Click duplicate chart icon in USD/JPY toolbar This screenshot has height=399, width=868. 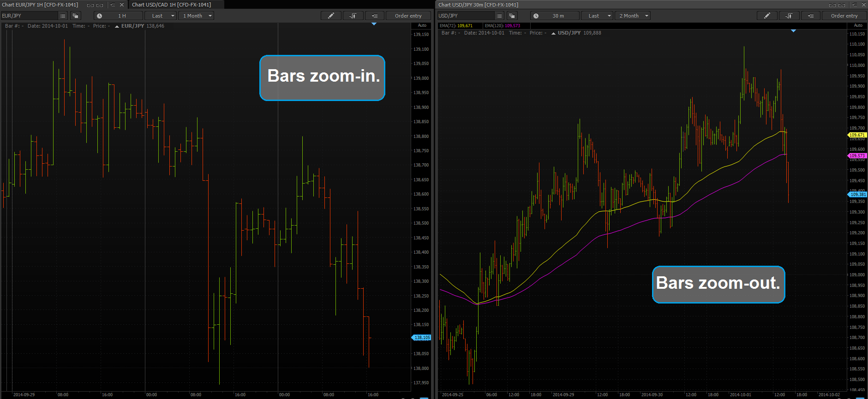pos(512,16)
